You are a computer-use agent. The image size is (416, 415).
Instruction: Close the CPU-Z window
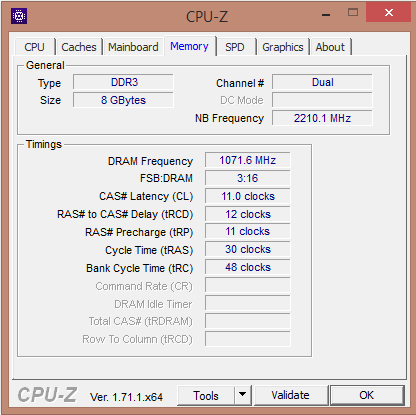point(388,13)
